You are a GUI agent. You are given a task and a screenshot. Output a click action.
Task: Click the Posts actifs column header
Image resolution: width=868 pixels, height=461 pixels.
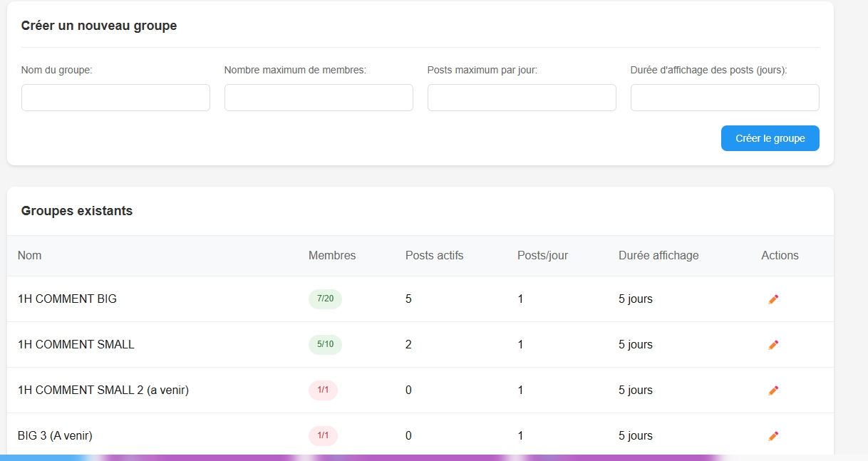click(434, 256)
